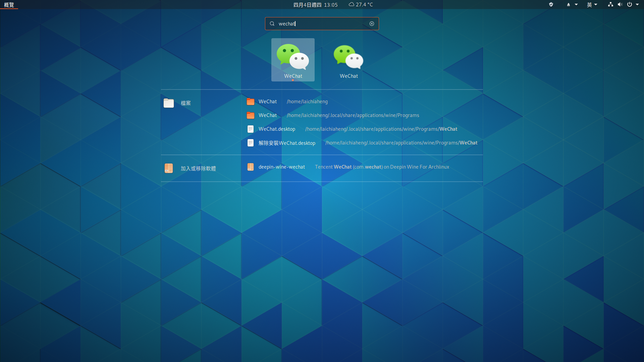
Task: Open the eject triangle tray icon
Action: 569,5
